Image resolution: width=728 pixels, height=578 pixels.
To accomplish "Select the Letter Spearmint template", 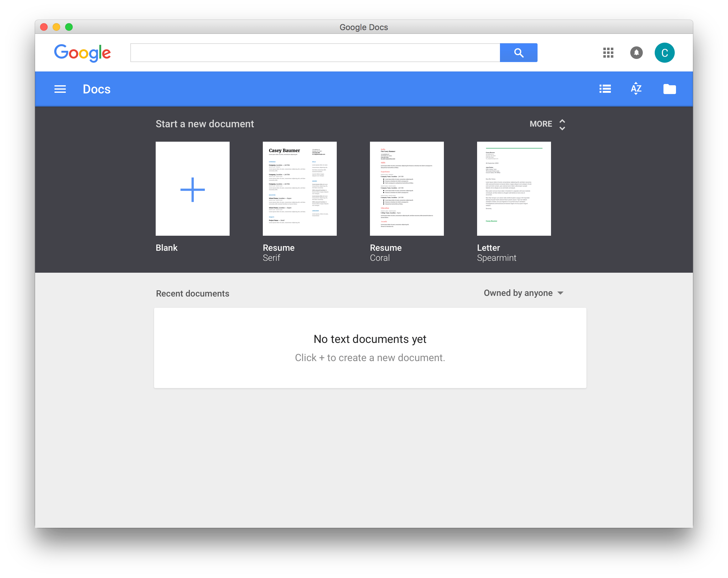I will (x=514, y=189).
